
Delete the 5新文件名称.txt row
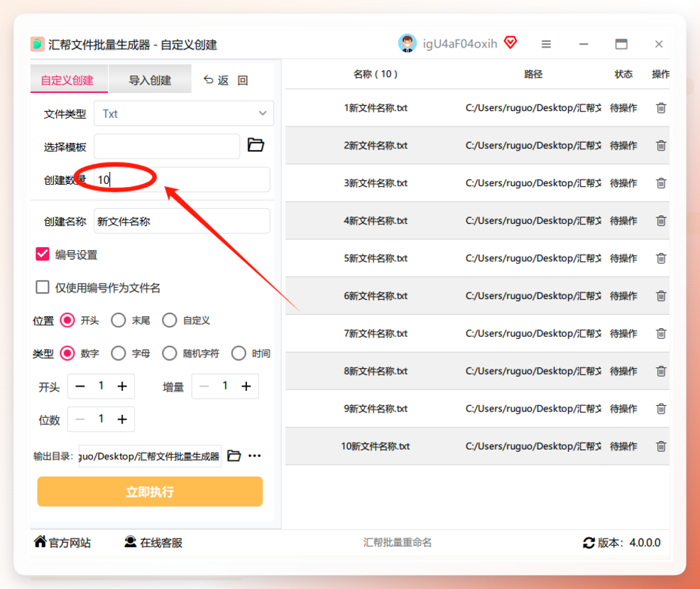(661, 258)
